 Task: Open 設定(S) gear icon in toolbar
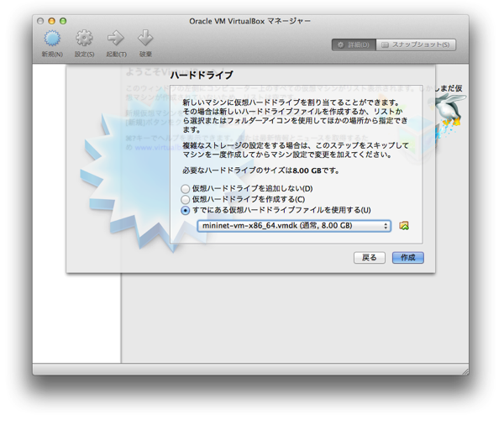click(84, 39)
